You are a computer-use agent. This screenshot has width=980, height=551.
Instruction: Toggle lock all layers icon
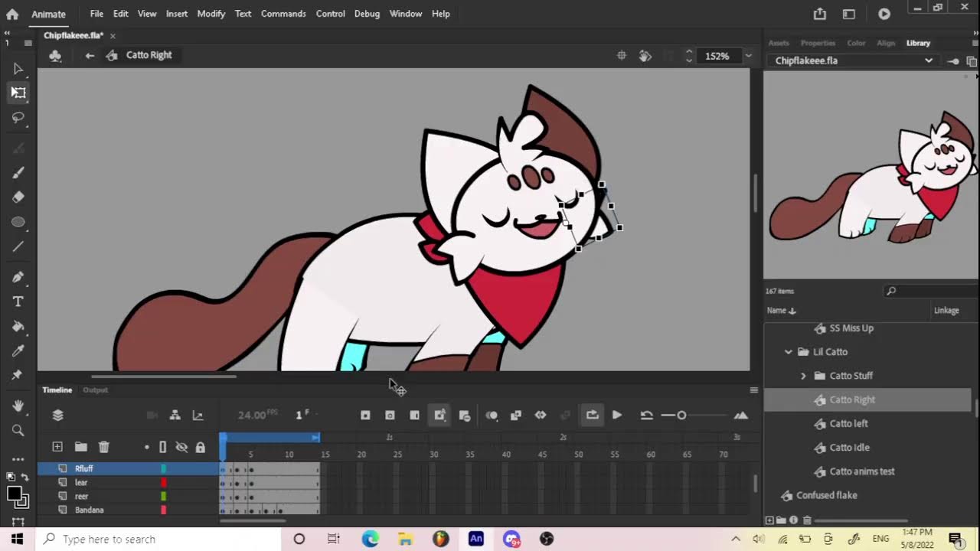tap(201, 447)
